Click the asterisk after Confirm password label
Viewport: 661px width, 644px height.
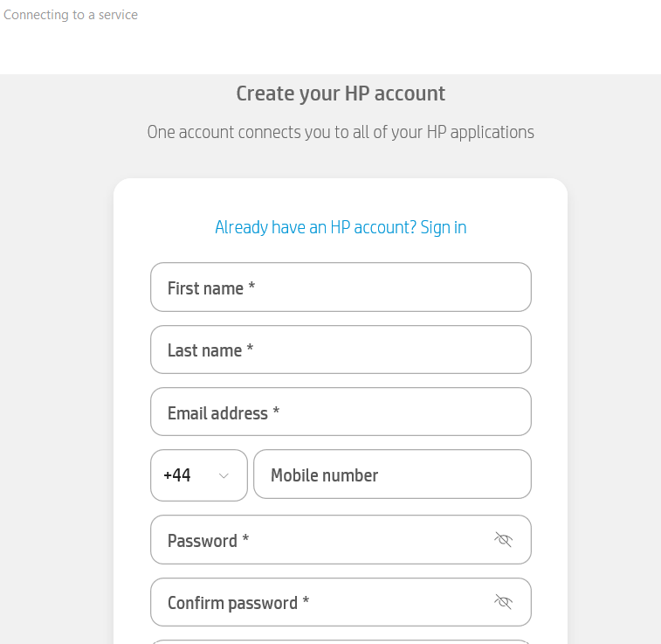click(x=306, y=600)
